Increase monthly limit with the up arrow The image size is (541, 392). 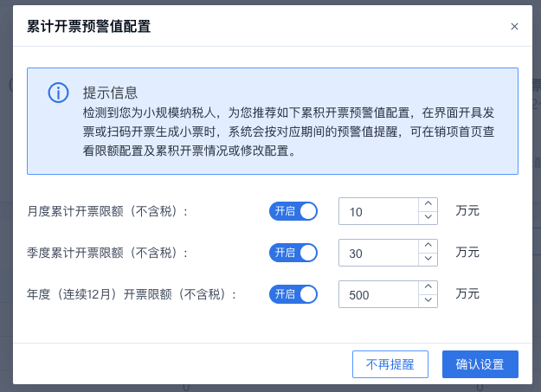click(428, 204)
